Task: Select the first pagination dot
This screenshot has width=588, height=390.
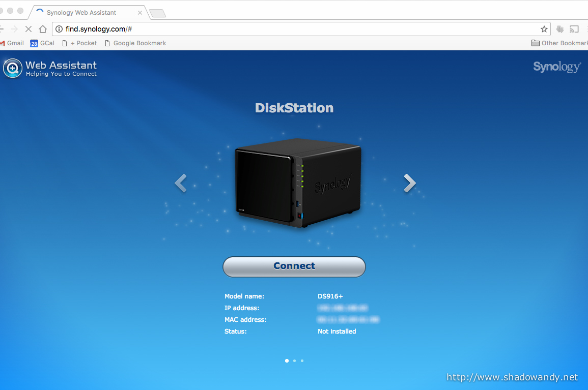Action: [x=287, y=361]
